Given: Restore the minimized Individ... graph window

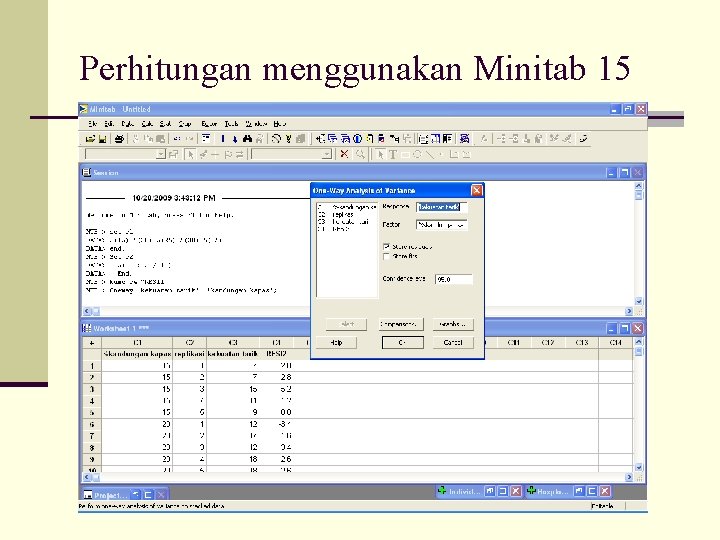Looking at the screenshot, I should (x=490, y=491).
